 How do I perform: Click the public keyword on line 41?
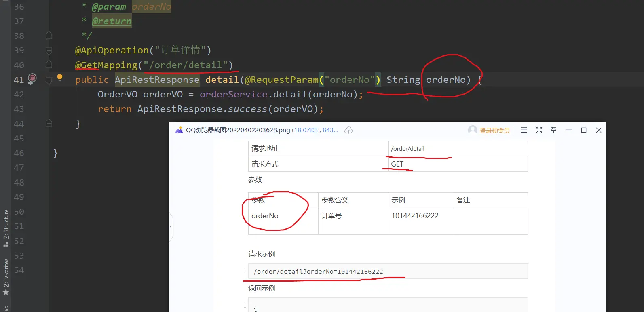pyautogui.click(x=92, y=80)
